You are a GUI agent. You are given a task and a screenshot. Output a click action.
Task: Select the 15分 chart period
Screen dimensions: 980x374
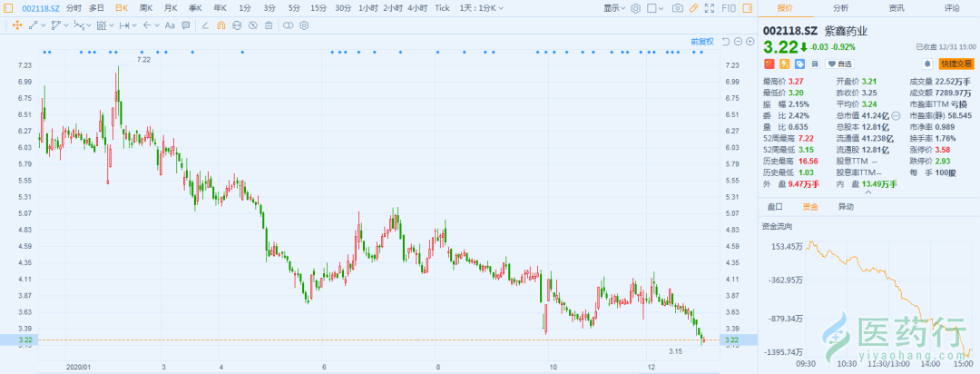(x=318, y=8)
